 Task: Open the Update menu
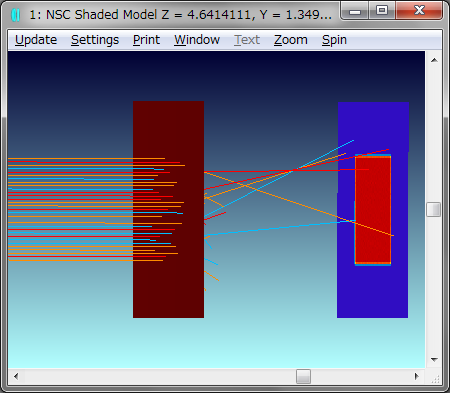(36, 40)
